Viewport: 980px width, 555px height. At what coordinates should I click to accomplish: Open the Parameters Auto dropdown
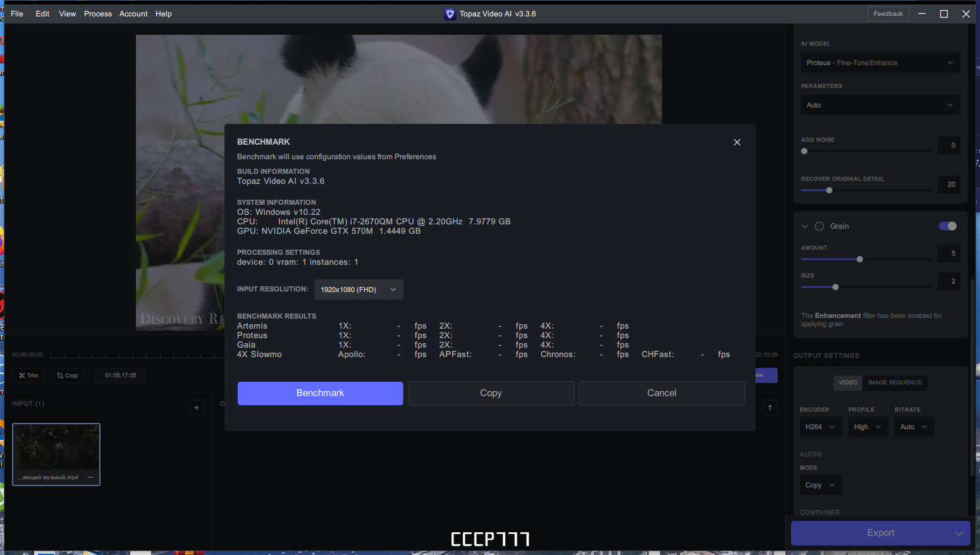(879, 105)
